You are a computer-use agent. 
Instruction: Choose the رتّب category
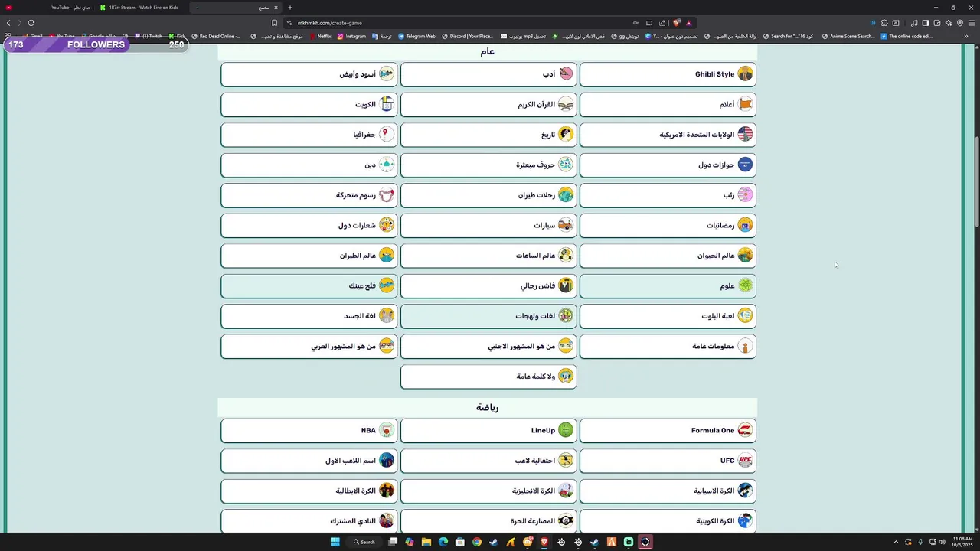pos(668,195)
